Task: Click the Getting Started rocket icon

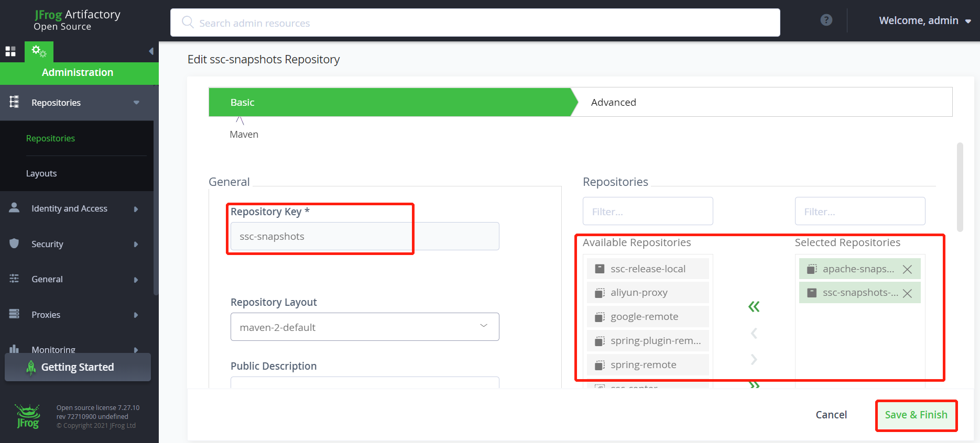Action: pyautogui.click(x=31, y=368)
